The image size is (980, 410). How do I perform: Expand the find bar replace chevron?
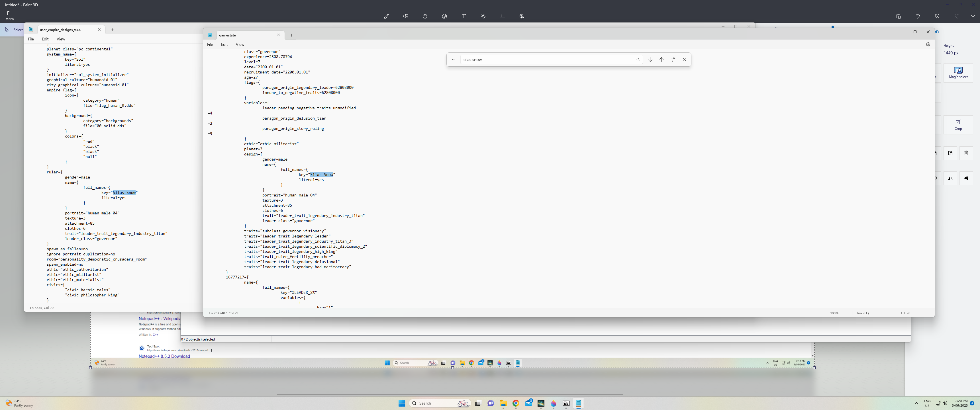click(453, 60)
